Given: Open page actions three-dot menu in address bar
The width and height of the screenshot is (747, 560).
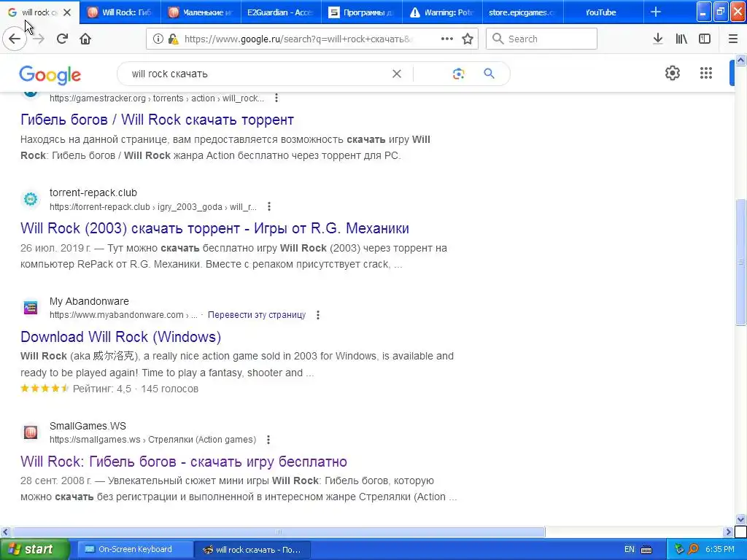Looking at the screenshot, I should [447, 39].
